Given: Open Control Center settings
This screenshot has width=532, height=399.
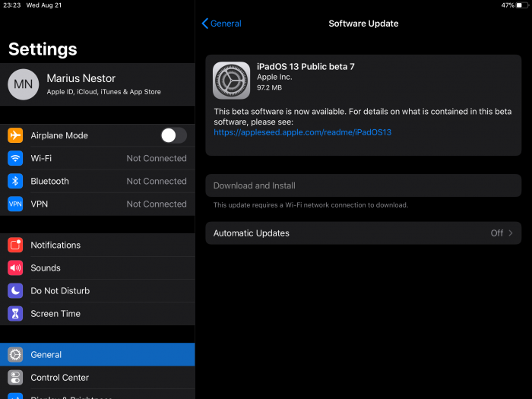Looking at the screenshot, I should tap(97, 377).
